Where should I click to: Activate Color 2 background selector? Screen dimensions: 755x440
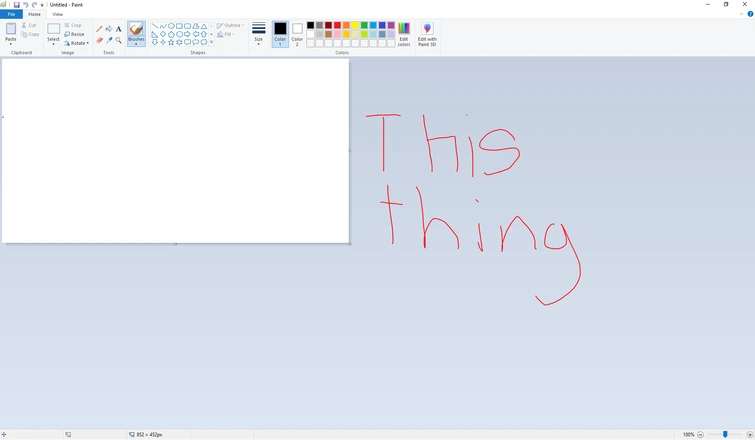point(297,34)
